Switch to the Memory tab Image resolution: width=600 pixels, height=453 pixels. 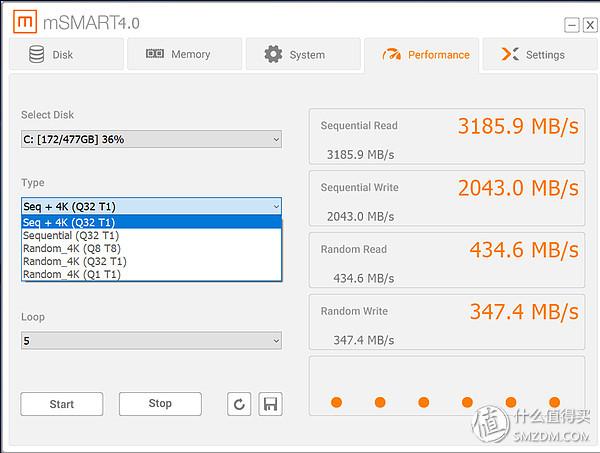pyautogui.click(x=184, y=54)
